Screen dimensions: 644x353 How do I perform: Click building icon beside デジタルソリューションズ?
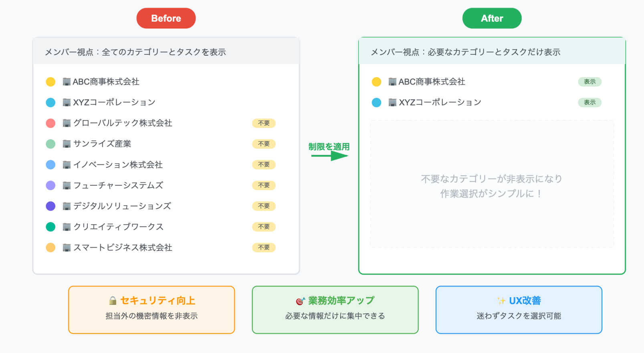click(67, 206)
